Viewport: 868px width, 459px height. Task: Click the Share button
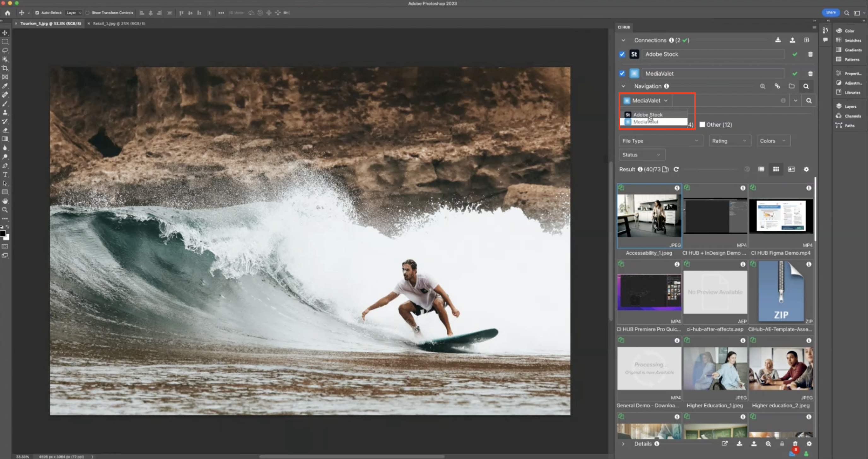(x=830, y=13)
